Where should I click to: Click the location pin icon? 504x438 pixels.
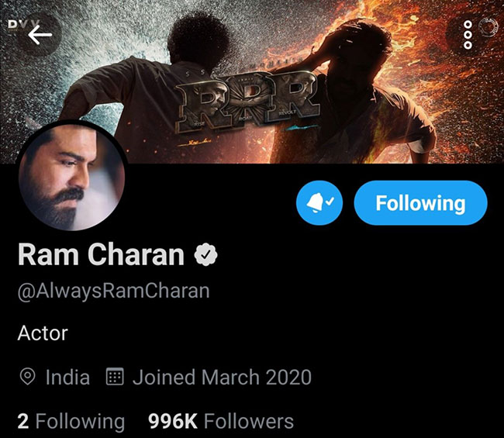tap(28, 378)
